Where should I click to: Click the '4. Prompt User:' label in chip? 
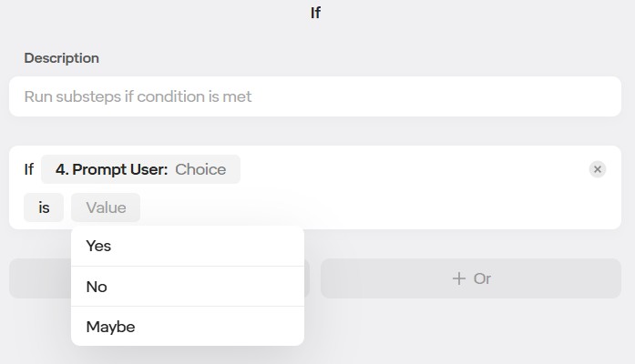click(x=111, y=169)
